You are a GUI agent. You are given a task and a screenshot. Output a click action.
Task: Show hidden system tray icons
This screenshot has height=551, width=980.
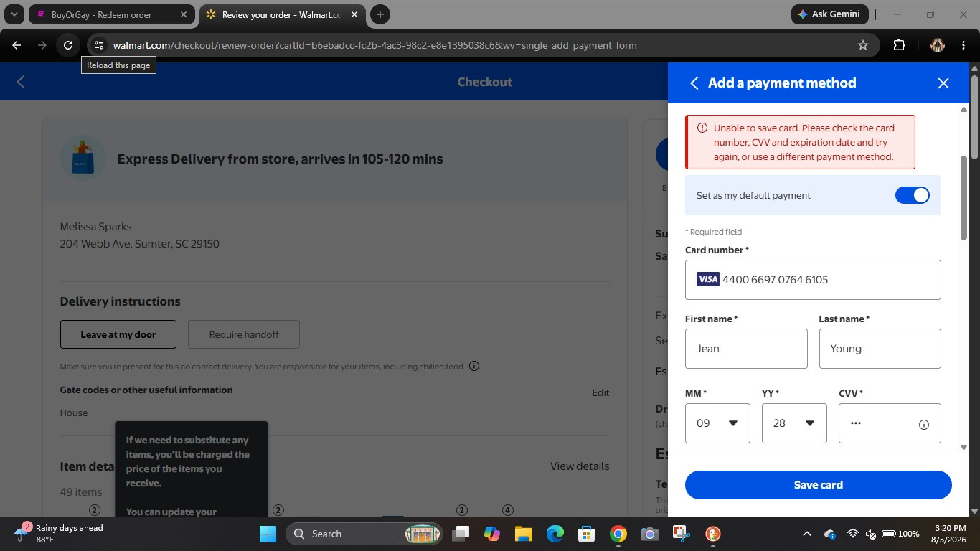tap(806, 534)
